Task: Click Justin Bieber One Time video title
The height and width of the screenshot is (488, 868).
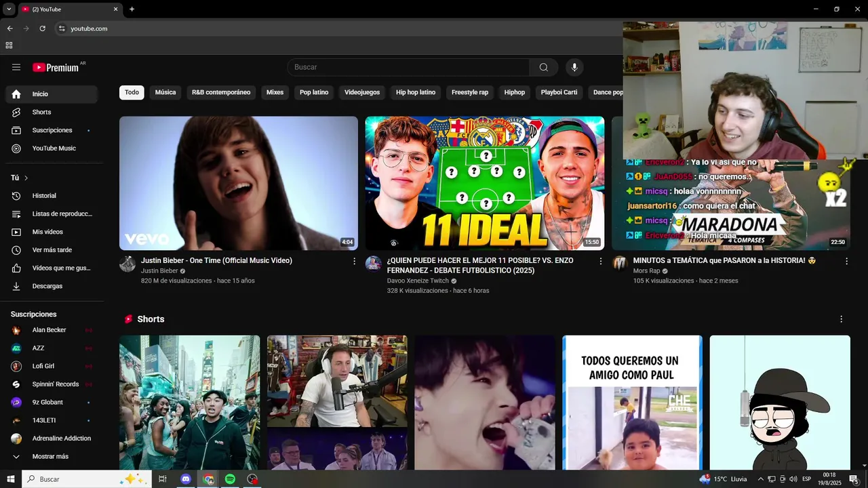Action: coord(216,261)
